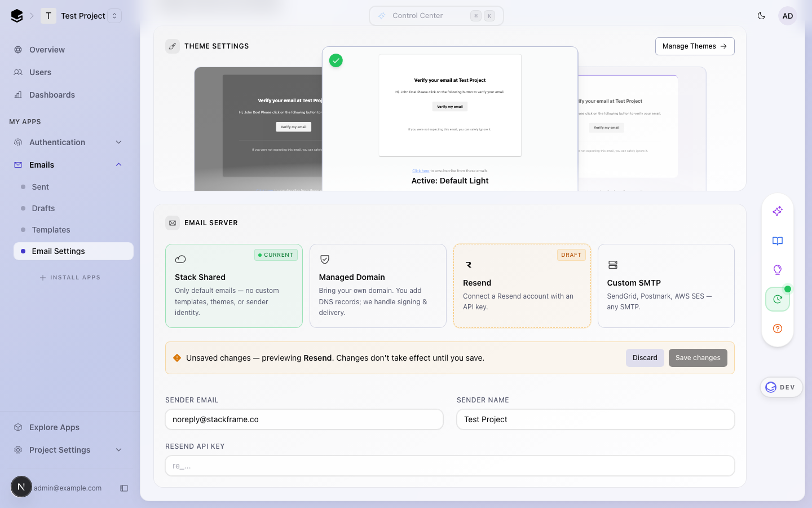Image resolution: width=812 pixels, height=508 pixels.
Task: Click Install Apps
Action: pos(70,278)
